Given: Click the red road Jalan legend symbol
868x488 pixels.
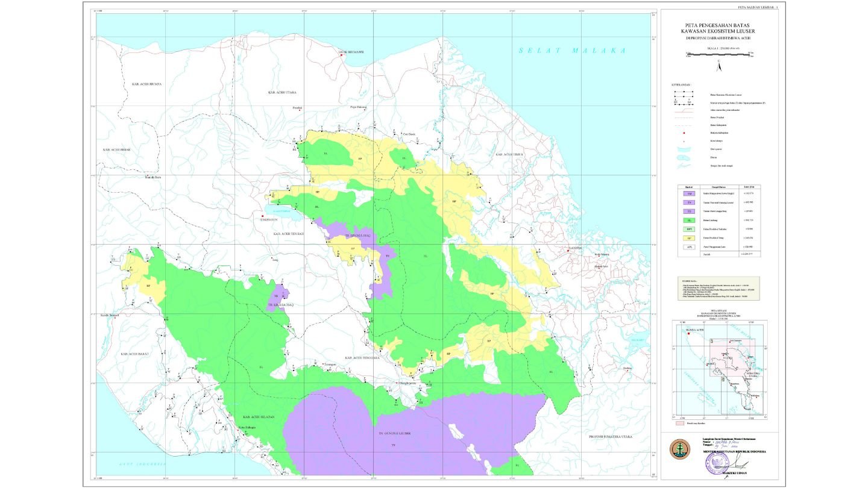Looking at the screenshot, I should pos(684,110).
